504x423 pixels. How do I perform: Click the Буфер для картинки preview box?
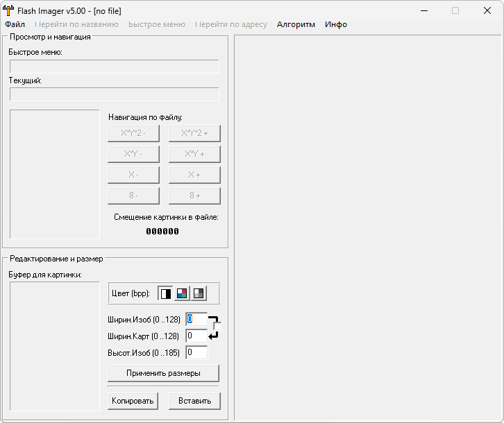point(55,346)
